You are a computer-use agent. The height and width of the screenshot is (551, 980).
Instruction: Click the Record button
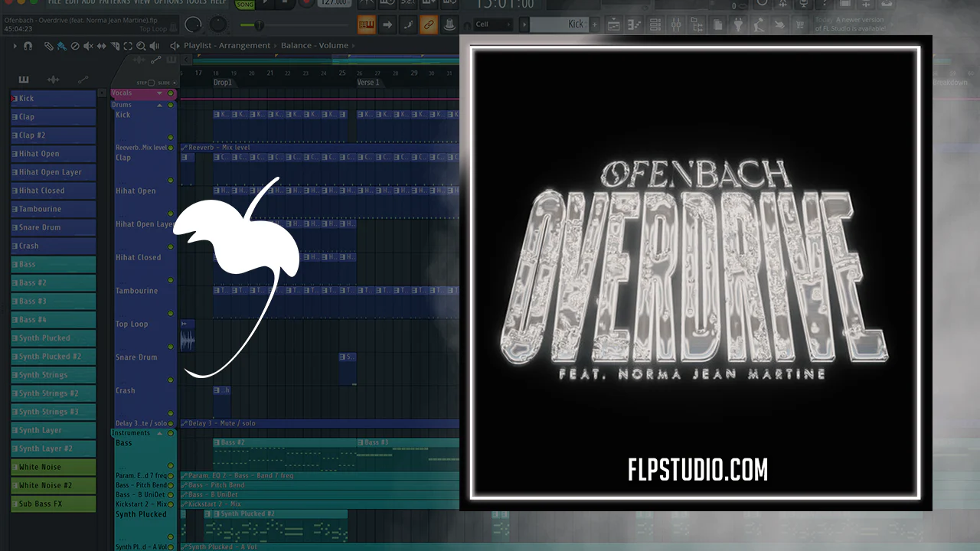307,4
